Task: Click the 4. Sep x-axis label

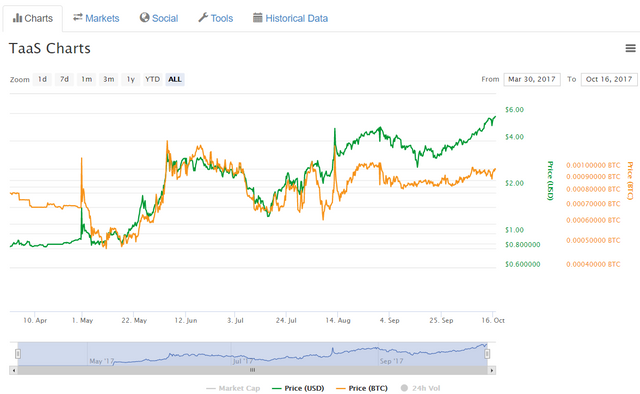Action: tap(389, 321)
